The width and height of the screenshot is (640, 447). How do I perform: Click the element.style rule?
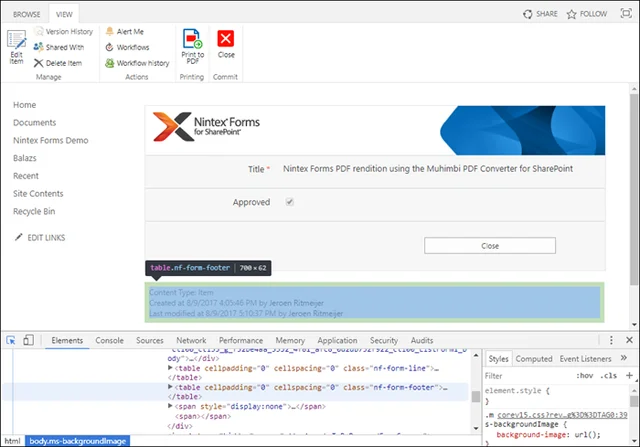(x=517, y=391)
